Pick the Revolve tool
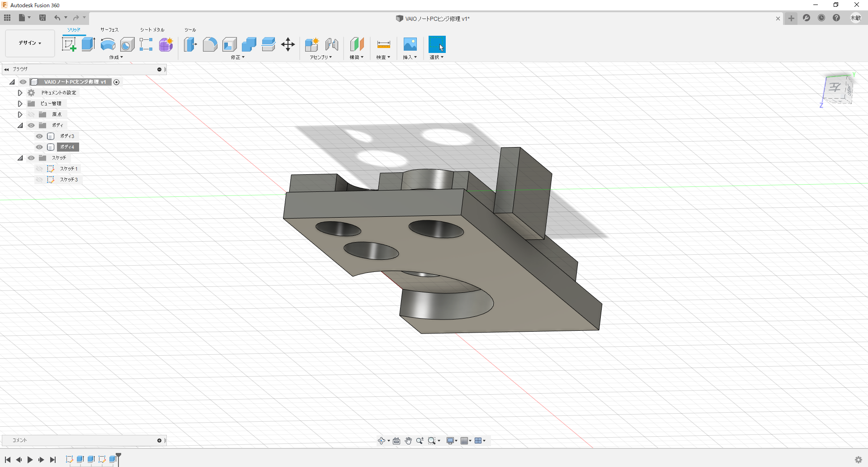Screen dimensions: 868x467 tap(108, 44)
